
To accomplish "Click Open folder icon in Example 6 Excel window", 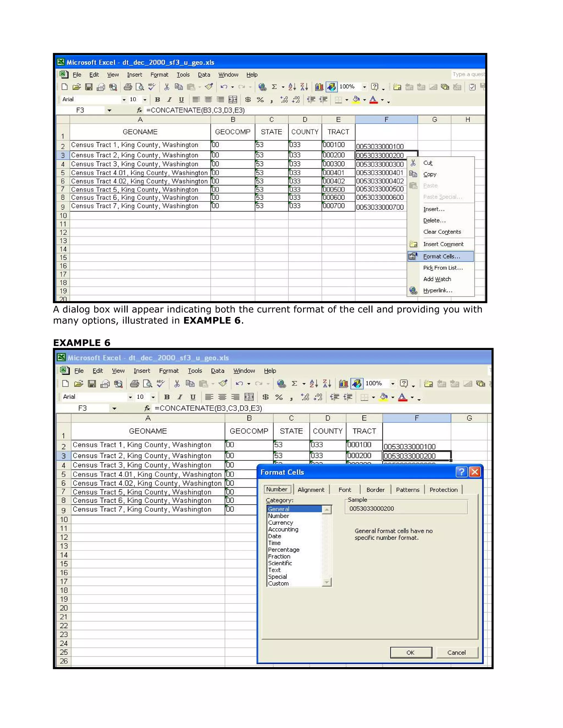I will [x=79, y=384].
